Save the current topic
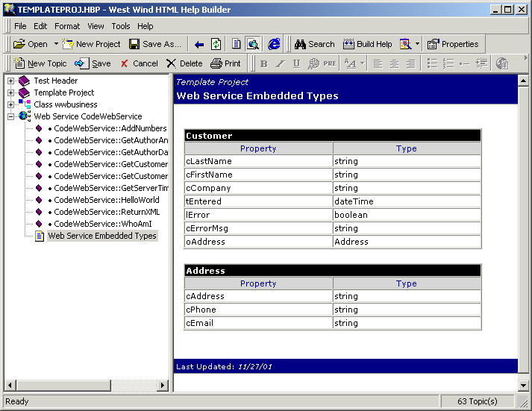The width and height of the screenshot is (532, 411). (x=93, y=63)
